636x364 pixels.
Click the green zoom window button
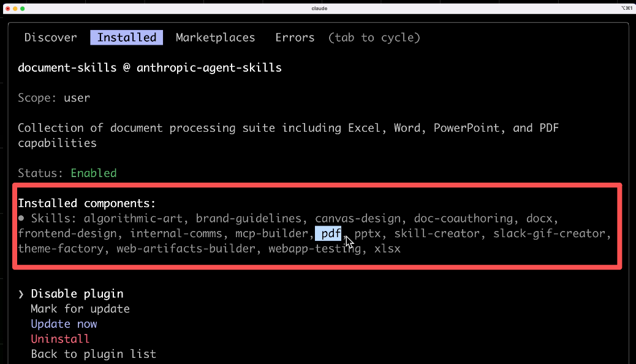[23, 9]
